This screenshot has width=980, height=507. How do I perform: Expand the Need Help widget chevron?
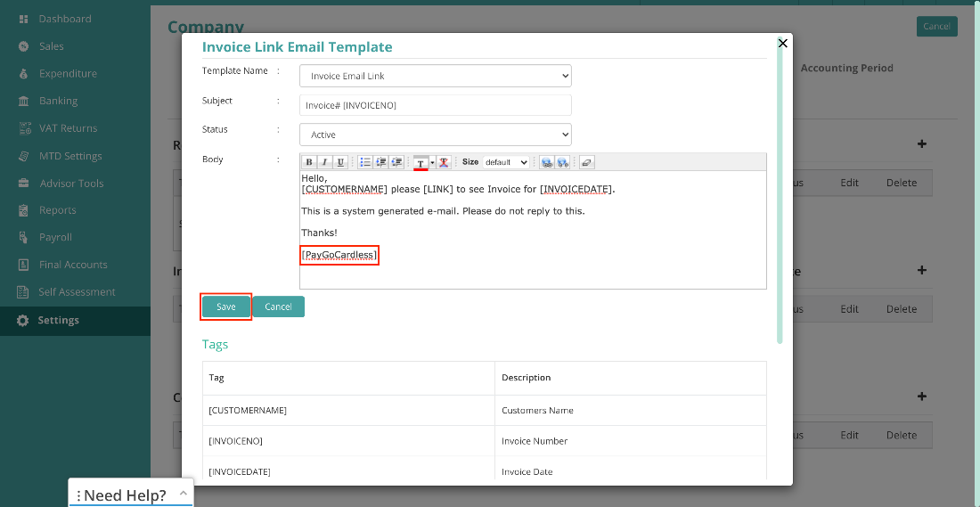(x=184, y=494)
